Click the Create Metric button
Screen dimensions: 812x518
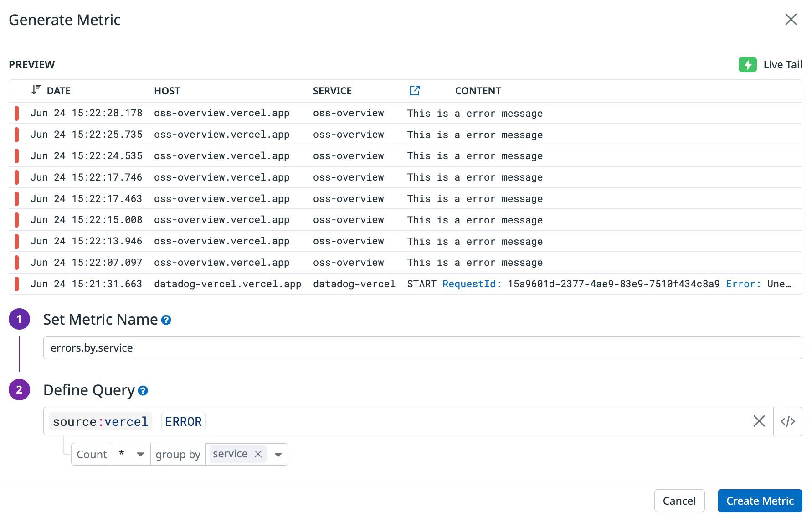click(x=760, y=501)
